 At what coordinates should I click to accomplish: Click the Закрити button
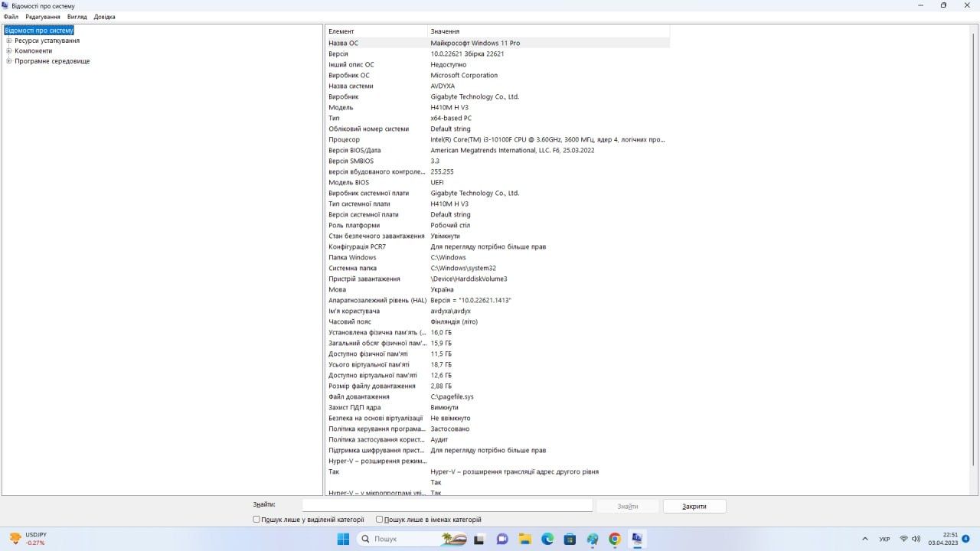694,506
